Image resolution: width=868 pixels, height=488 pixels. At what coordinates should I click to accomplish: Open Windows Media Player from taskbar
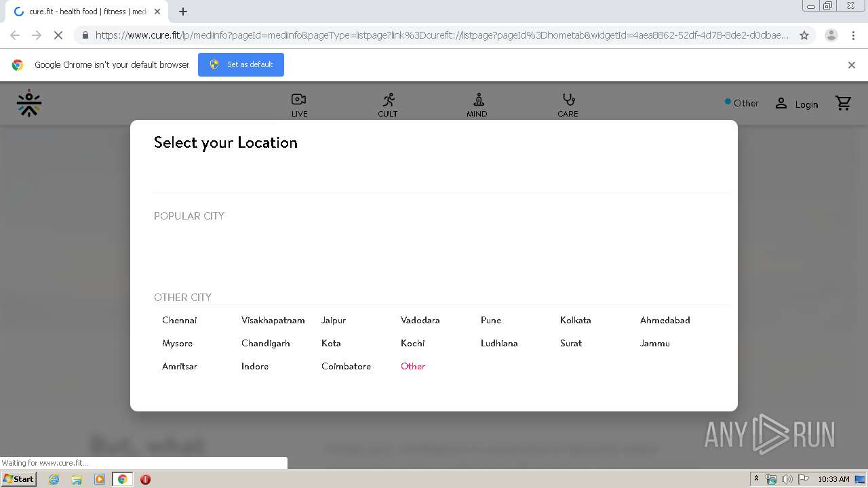99,479
